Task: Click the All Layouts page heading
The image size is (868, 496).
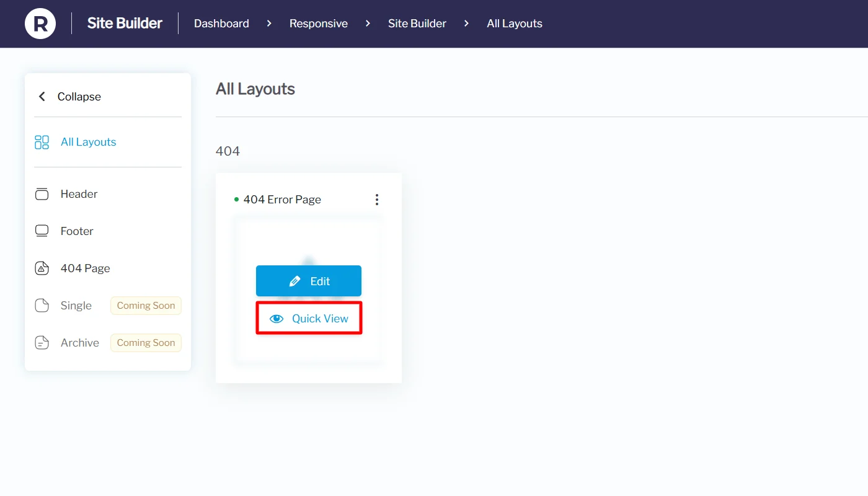Action: pos(255,89)
